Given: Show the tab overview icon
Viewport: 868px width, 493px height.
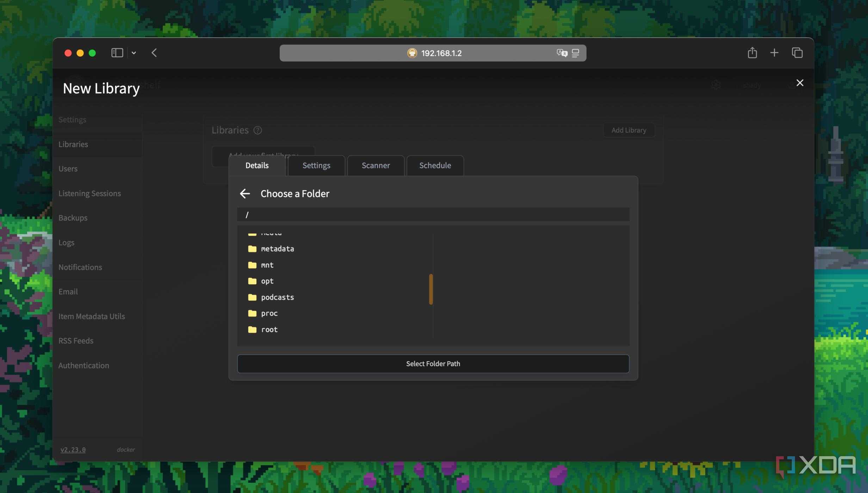Looking at the screenshot, I should point(797,53).
